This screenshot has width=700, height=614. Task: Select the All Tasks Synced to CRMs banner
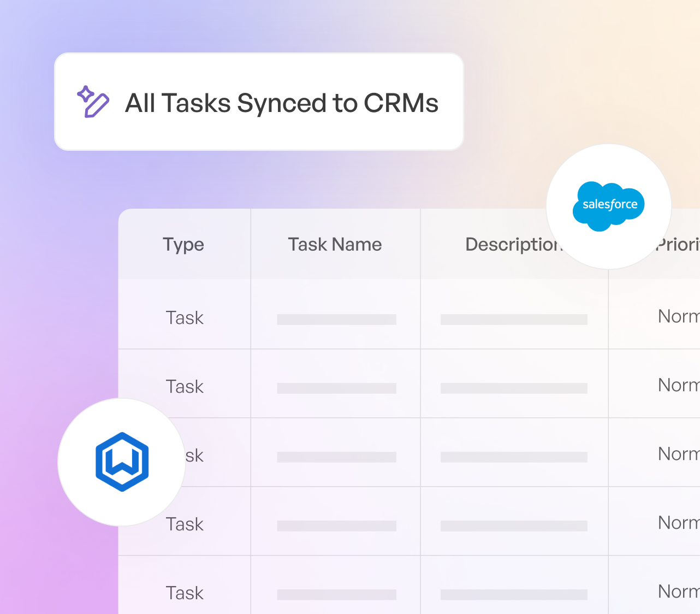tap(259, 102)
